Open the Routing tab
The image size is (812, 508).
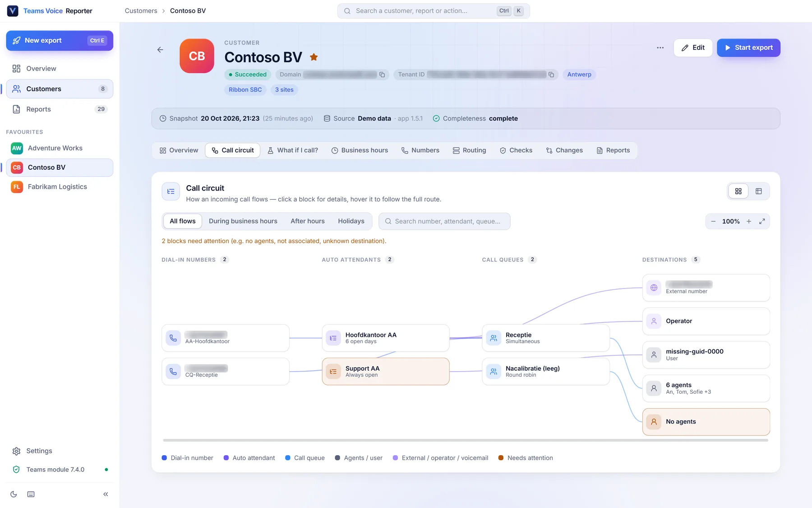click(469, 150)
